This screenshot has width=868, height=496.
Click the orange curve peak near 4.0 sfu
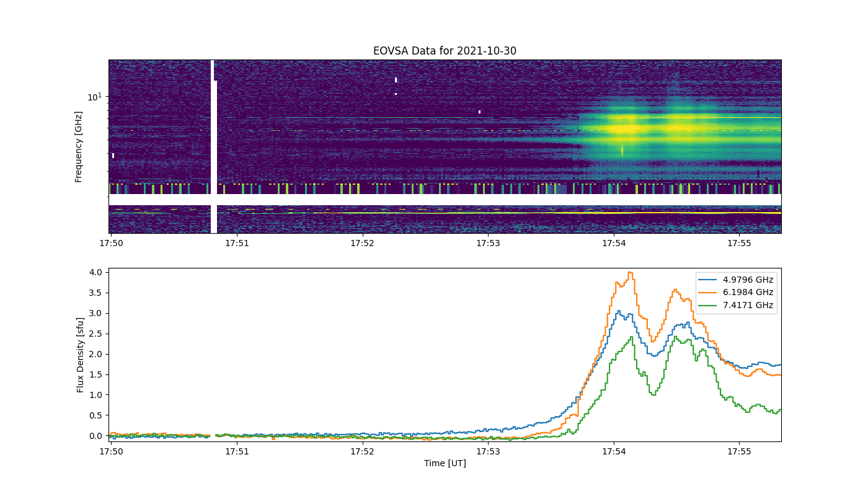point(630,272)
